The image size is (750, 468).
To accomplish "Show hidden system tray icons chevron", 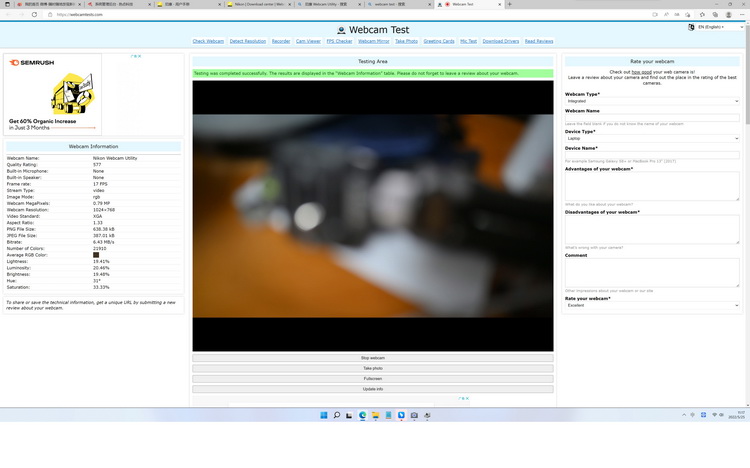I will 684,415.
